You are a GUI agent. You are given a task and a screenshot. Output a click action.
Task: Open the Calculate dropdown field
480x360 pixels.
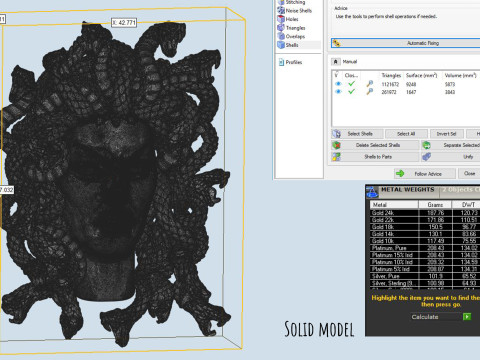(x=437, y=317)
